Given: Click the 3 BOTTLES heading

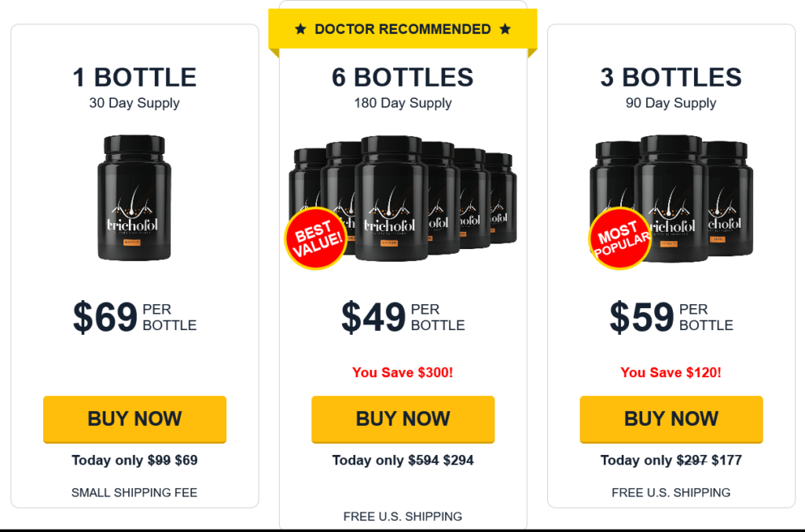Looking at the screenshot, I should pos(671,78).
